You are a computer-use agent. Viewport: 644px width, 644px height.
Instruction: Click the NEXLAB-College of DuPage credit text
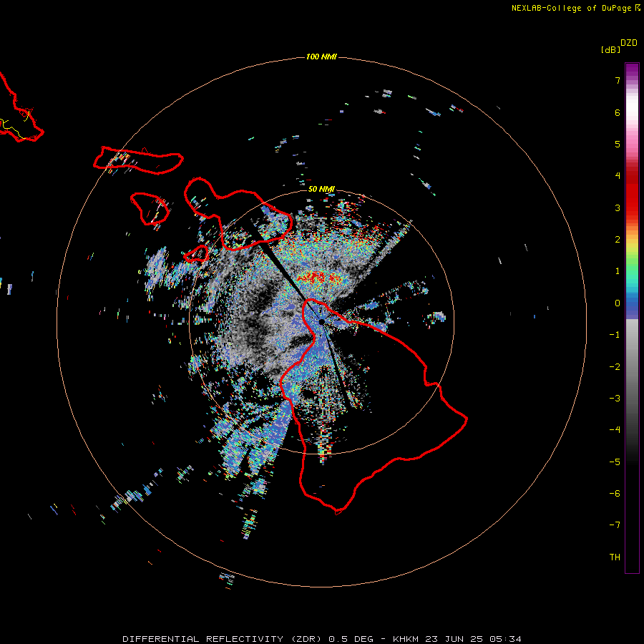571,8
